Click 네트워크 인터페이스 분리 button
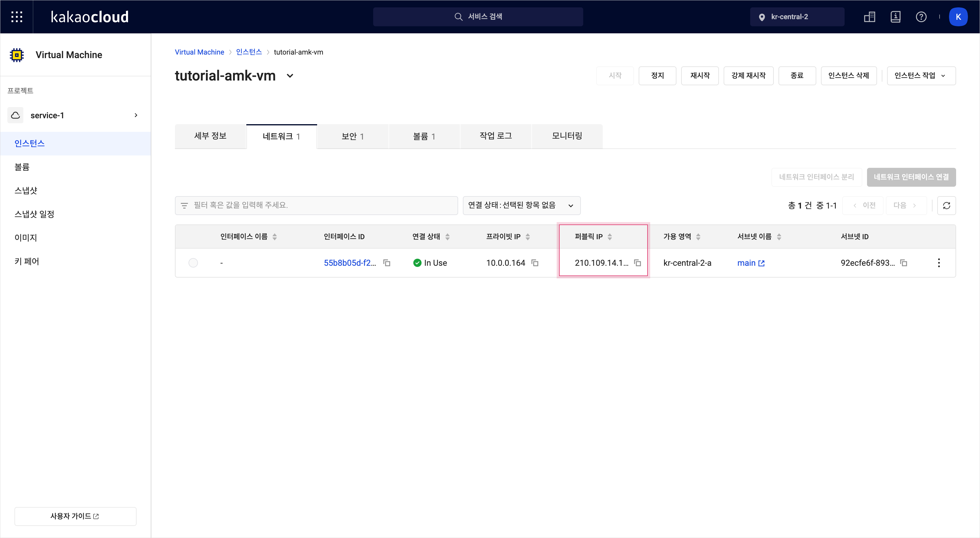 tap(816, 177)
